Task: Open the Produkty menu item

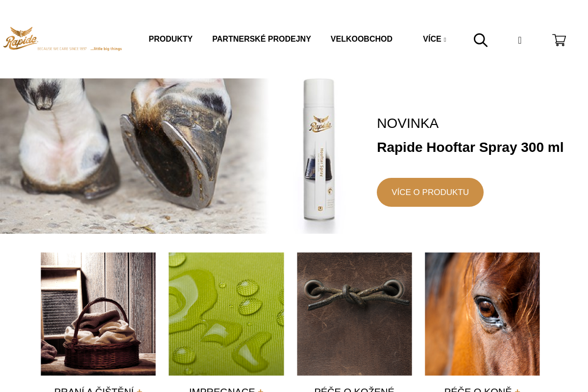Action: coord(171,39)
